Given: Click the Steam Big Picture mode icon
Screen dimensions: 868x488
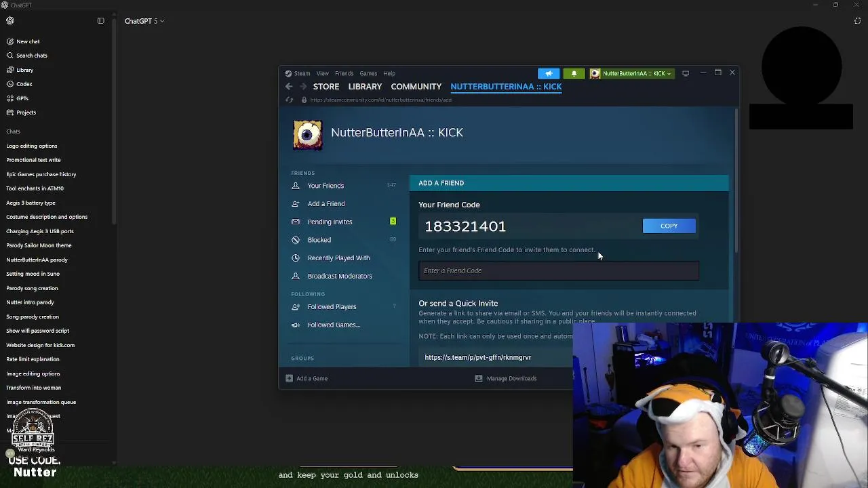Looking at the screenshot, I should 686,73.
